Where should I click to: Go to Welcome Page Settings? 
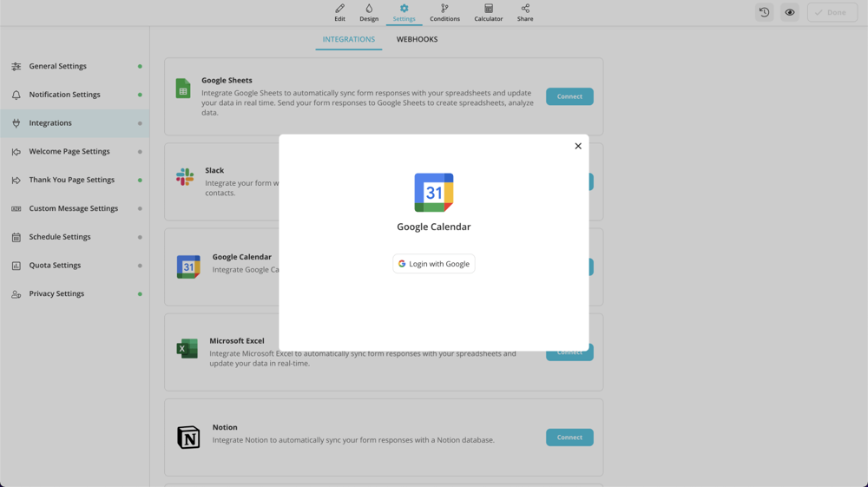pyautogui.click(x=69, y=151)
